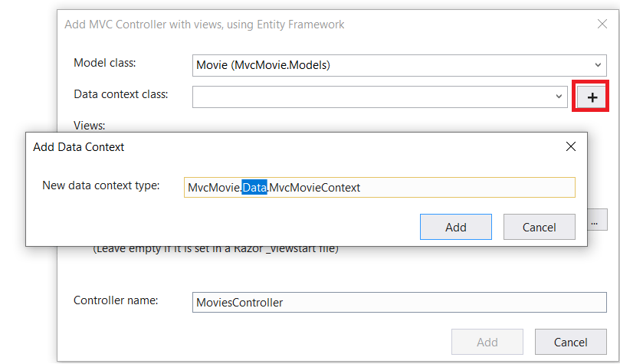Close the Add Data Context dialog
Screen dimensions: 620x364
pos(570,146)
